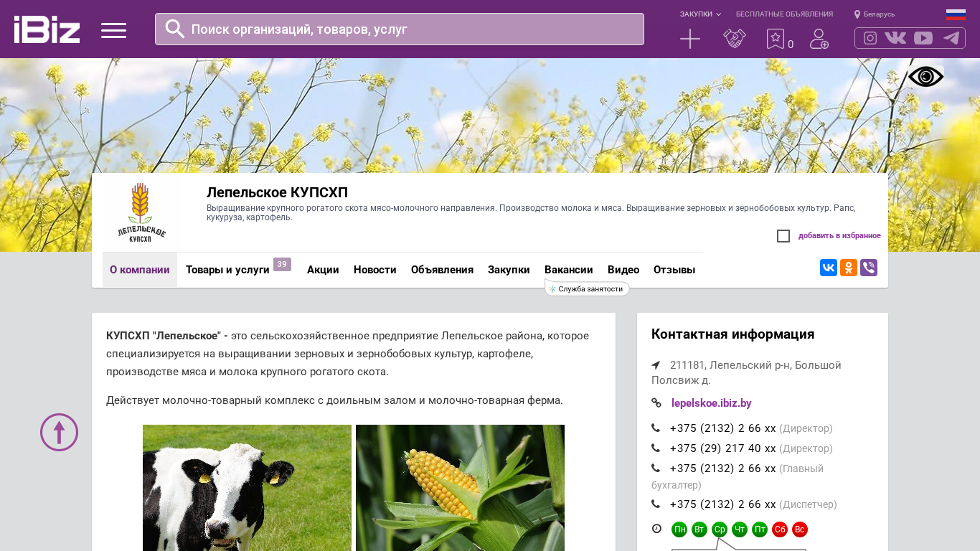Screen dimensions: 980x551
Task: Open the Отзывы tab
Action: [674, 270]
